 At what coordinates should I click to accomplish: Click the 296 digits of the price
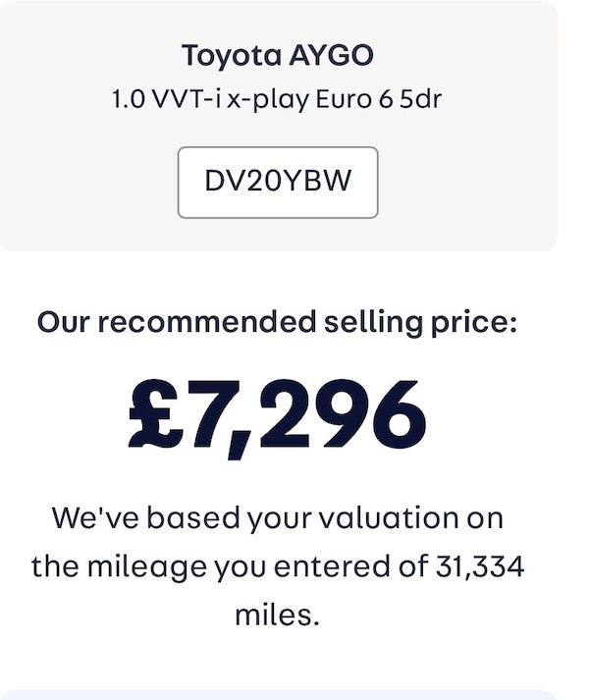(344, 414)
